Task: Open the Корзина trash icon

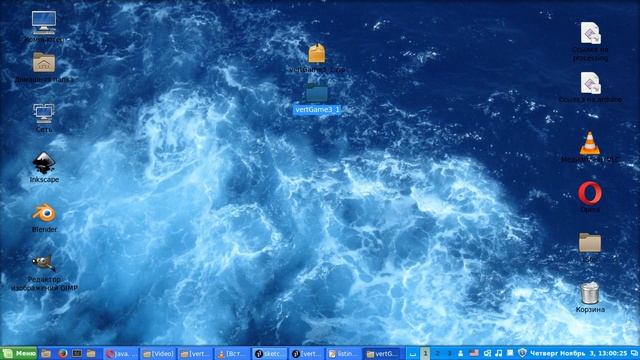Action: (590, 293)
